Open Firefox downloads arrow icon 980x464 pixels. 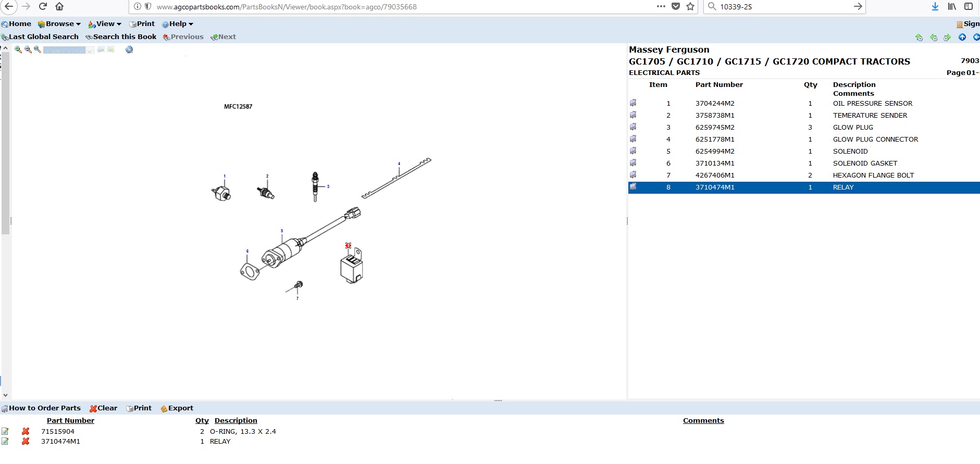point(935,7)
